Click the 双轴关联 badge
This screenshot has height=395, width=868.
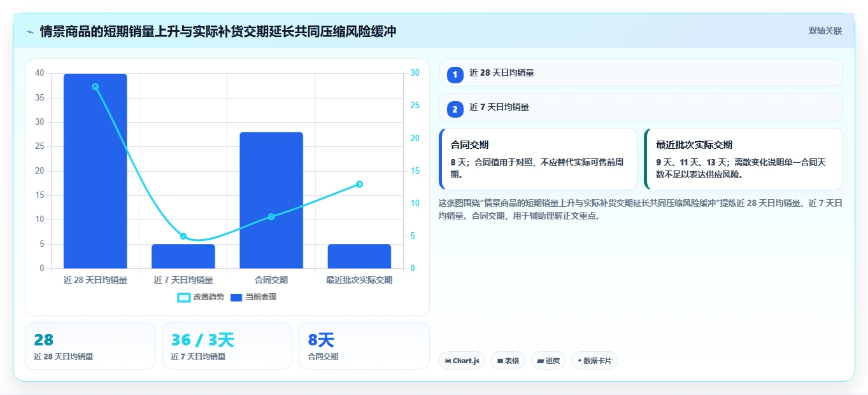(x=825, y=31)
